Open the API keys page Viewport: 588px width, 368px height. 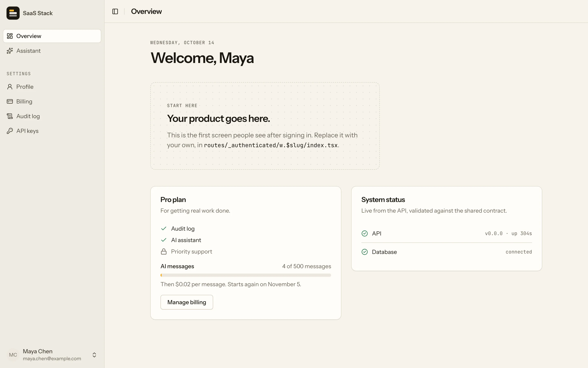(52, 131)
